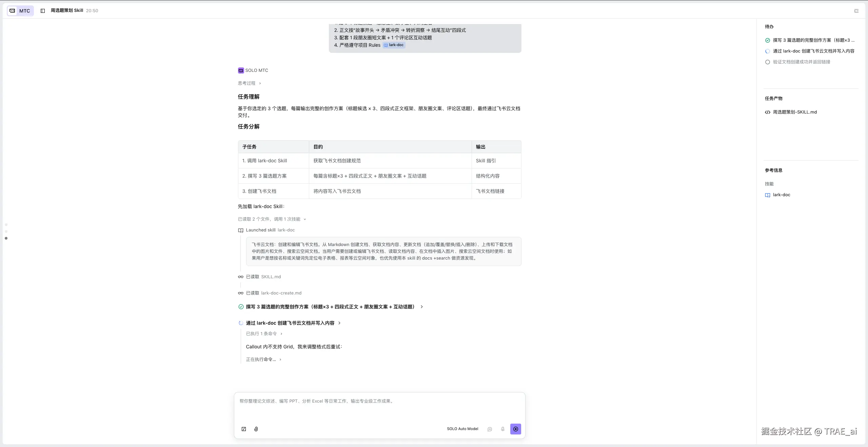Viewport: 868px width, 447px height.
Task: Click the 子任务 column header
Action: coord(273,147)
